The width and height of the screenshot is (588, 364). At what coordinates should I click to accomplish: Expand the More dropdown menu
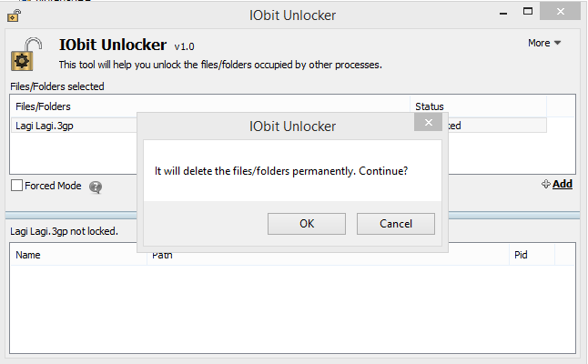coord(544,43)
